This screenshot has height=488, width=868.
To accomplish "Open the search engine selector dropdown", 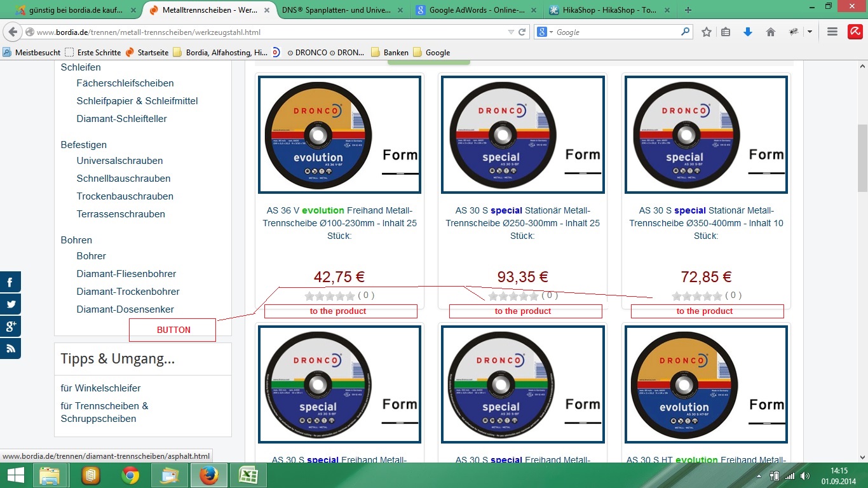I will pyautogui.click(x=546, y=32).
